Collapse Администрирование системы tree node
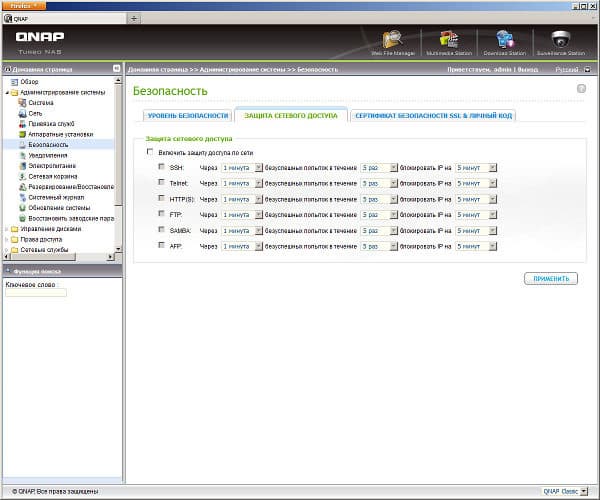This screenshot has height=500, width=600. click(7, 93)
